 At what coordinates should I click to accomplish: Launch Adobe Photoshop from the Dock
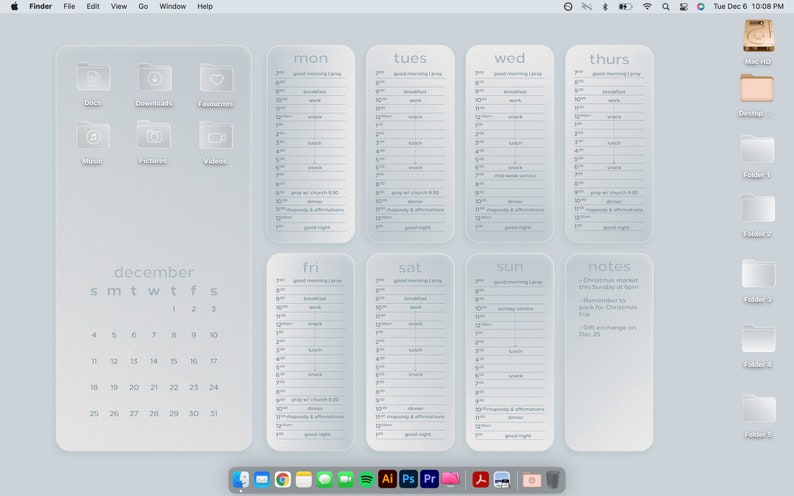408,479
